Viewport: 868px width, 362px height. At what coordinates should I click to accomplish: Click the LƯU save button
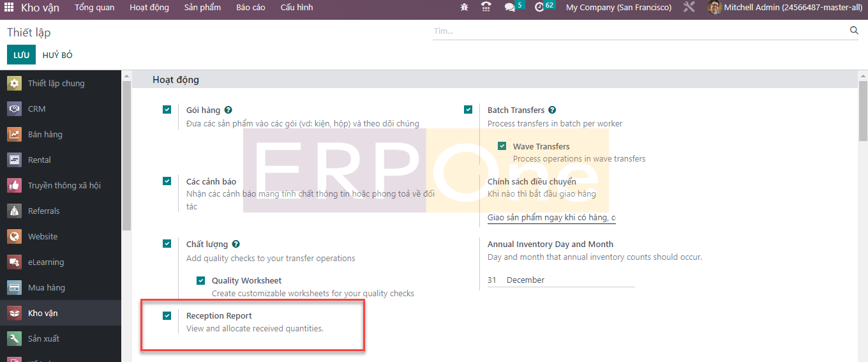click(21, 55)
